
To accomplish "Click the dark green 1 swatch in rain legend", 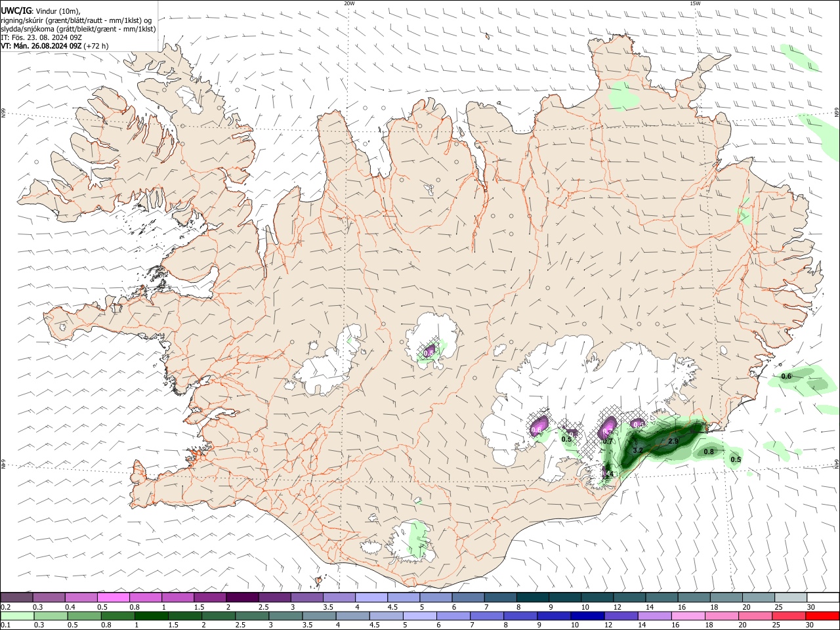I will (x=152, y=616).
